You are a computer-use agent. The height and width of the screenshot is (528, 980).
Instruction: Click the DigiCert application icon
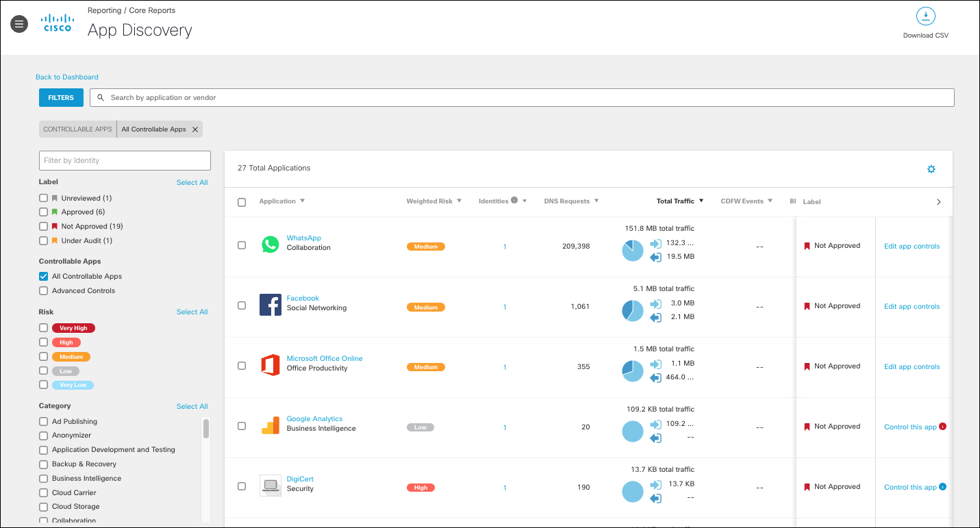click(271, 486)
